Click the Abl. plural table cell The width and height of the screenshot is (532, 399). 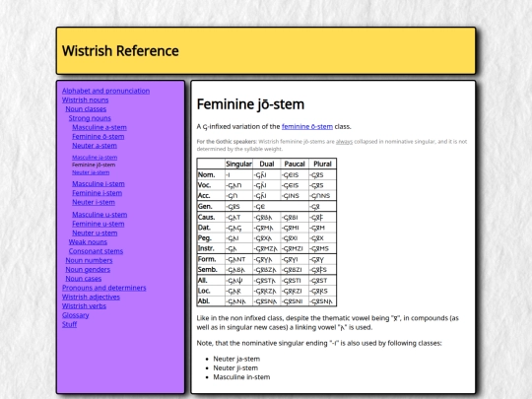(x=322, y=301)
